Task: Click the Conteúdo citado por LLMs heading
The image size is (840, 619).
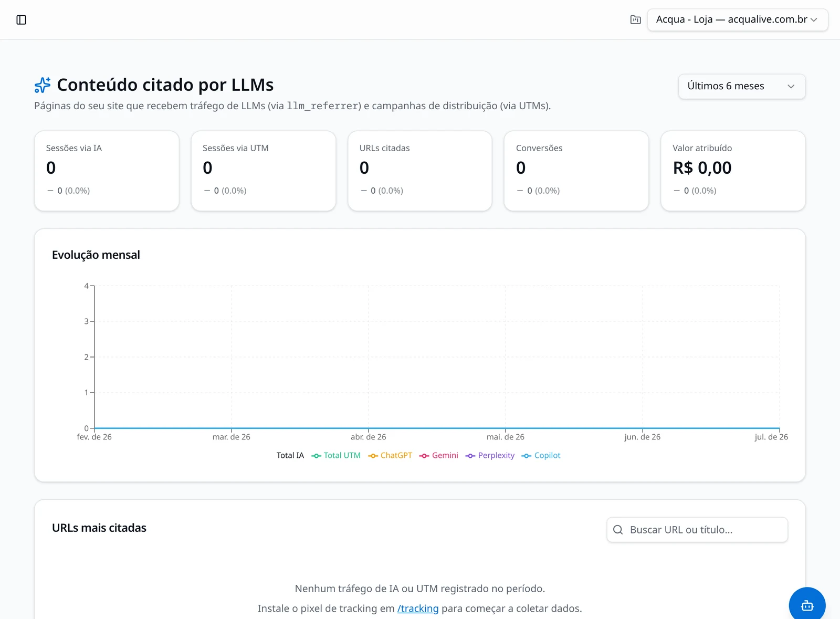Action: (x=165, y=85)
